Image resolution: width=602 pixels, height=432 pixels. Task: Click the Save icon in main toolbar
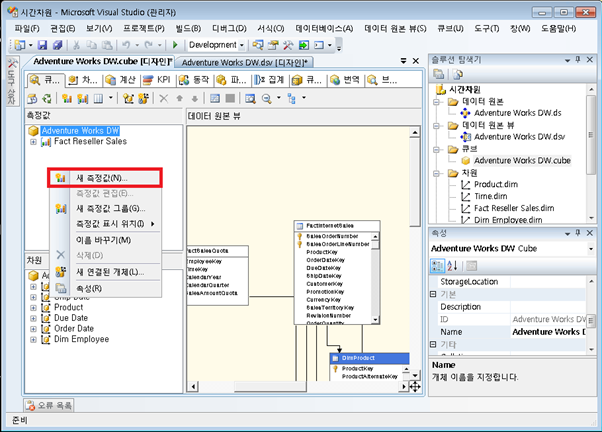42,45
